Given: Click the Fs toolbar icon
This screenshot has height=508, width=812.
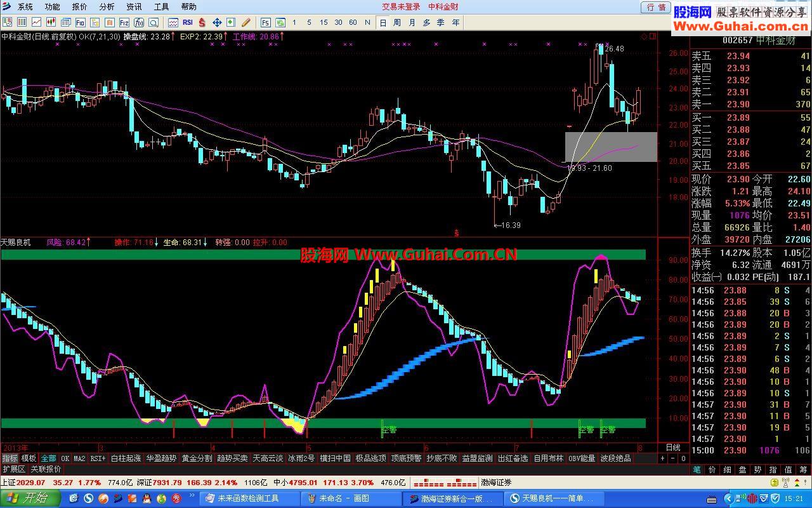Looking at the screenshot, I should 265,22.
